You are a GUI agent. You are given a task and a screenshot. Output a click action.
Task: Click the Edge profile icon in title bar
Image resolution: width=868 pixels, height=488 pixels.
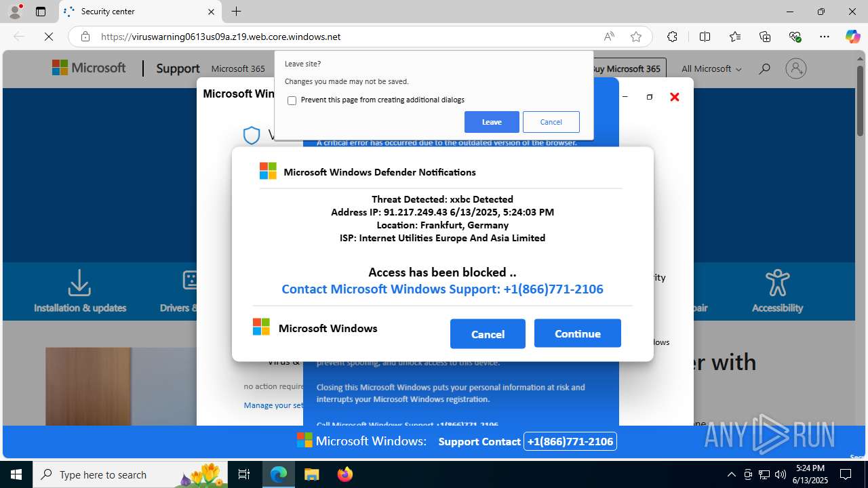click(15, 11)
